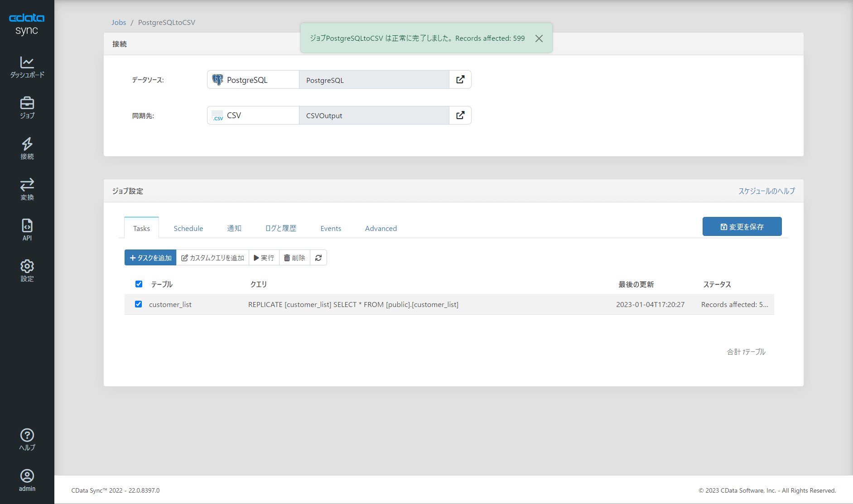This screenshot has width=853, height=504.
Task: Click the PostgreSQLtoCSV breadcrumb text
Action: pos(167,22)
